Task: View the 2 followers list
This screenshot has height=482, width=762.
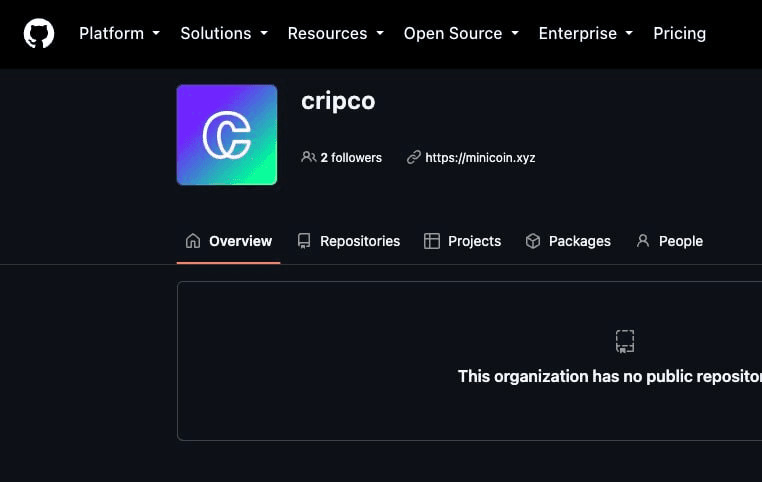Action: [351, 158]
